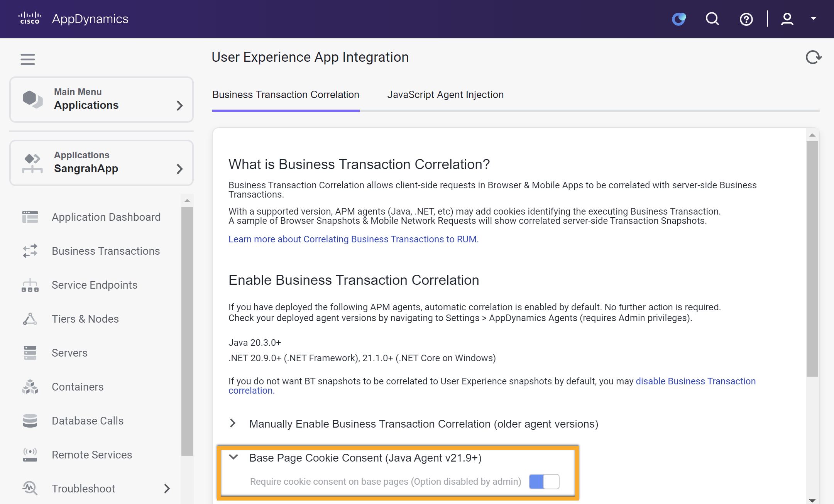Switch to the JavaScript Agent Injection tab
This screenshot has width=834, height=504.
click(x=445, y=95)
